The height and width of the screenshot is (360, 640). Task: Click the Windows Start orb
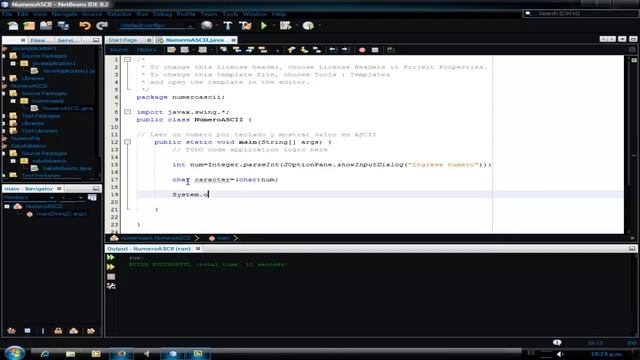pos(15,353)
